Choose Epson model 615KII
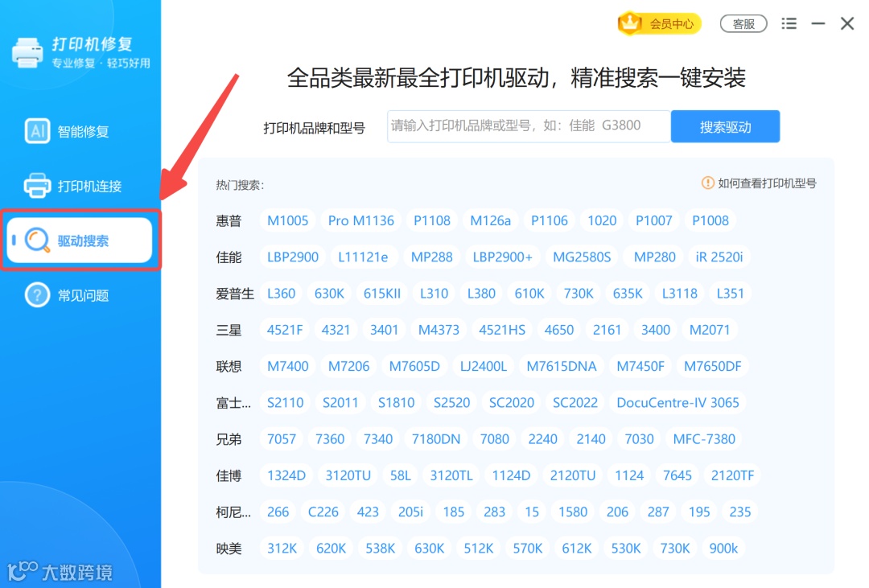Image resolution: width=869 pixels, height=588 pixels. pyautogui.click(x=382, y=294)
